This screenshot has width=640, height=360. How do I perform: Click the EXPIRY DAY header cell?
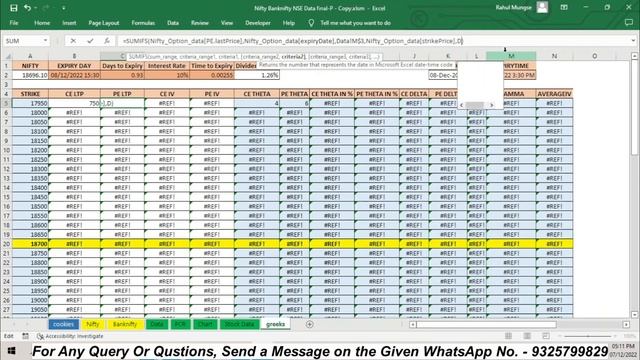(74, 66)
